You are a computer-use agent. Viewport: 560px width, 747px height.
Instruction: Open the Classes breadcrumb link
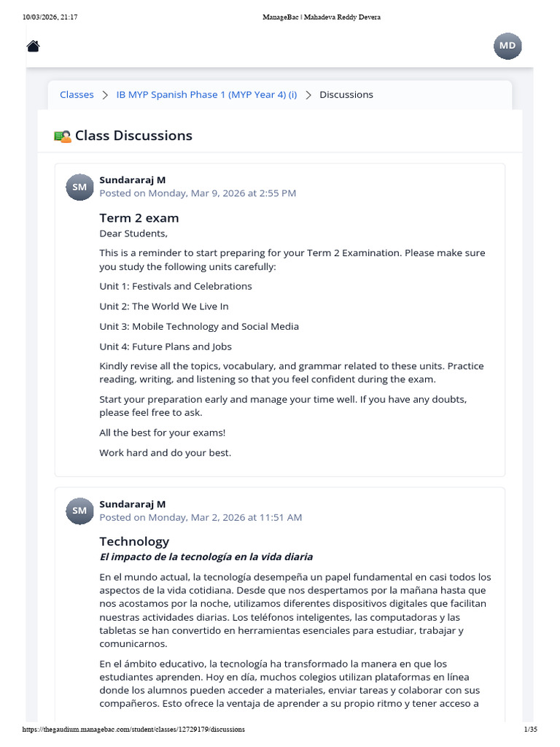(x=77, y=95)
